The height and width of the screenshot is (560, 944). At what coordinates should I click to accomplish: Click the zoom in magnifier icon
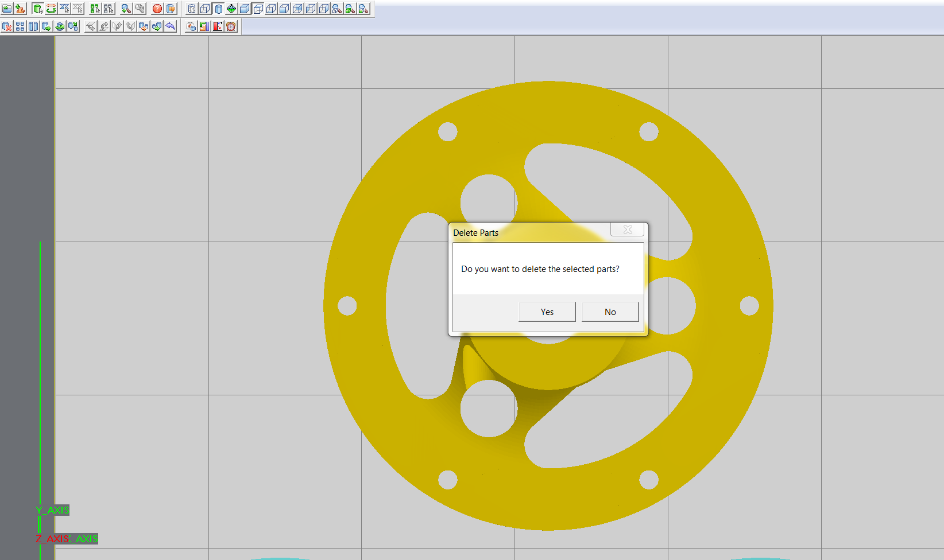(126, 9)
